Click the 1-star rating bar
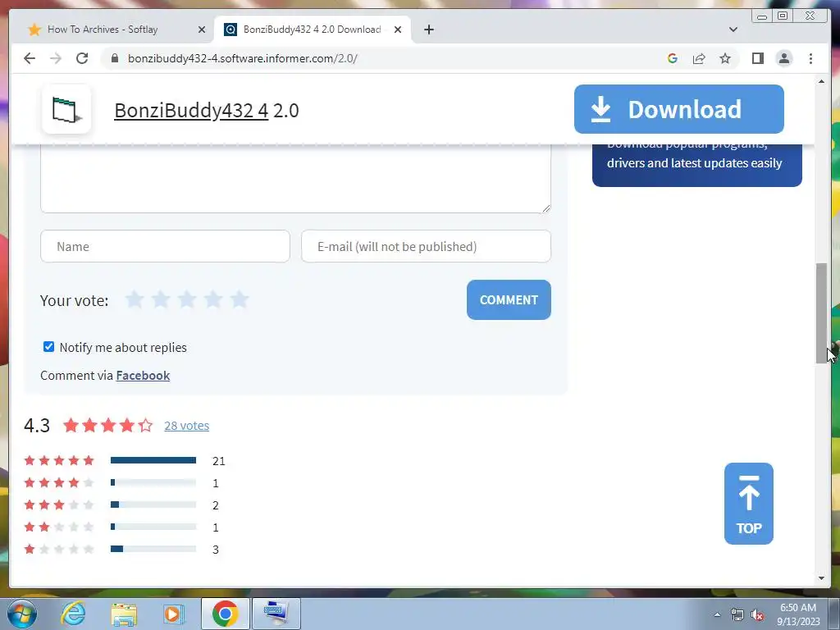Image resolution: width=840 pixels, height=630 pixels. tap(153, 549)
